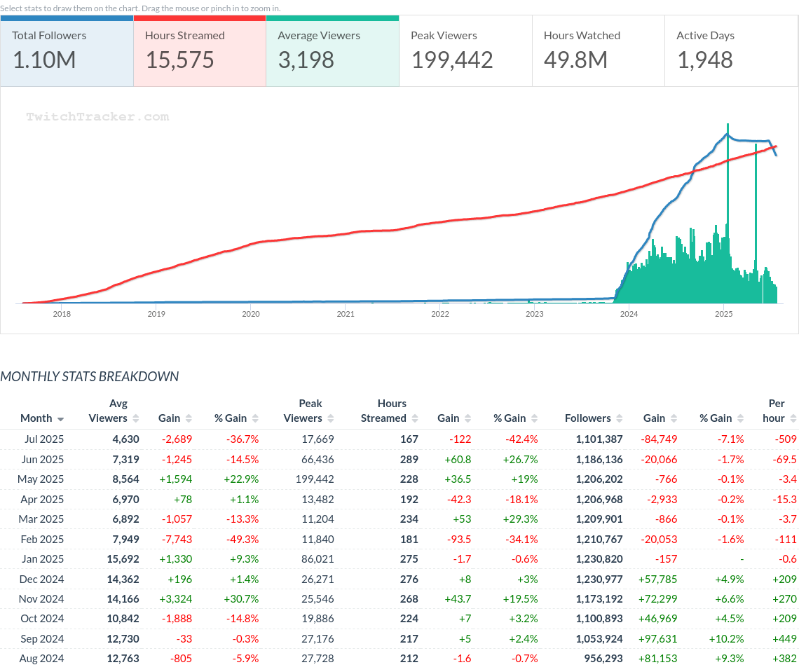Click the percent gain value "-49.3%"
The image size is (799, 672).
tap(243, 540)
